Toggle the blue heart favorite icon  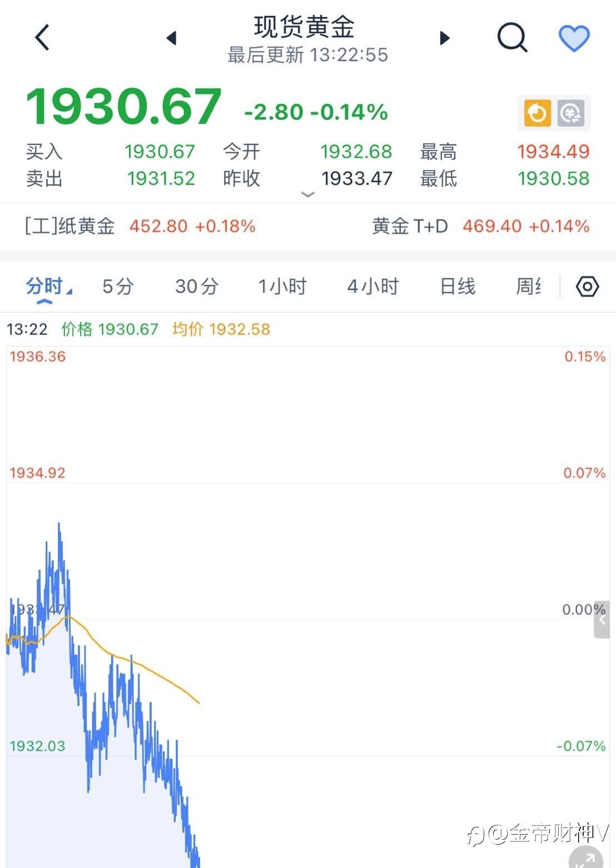574,38
